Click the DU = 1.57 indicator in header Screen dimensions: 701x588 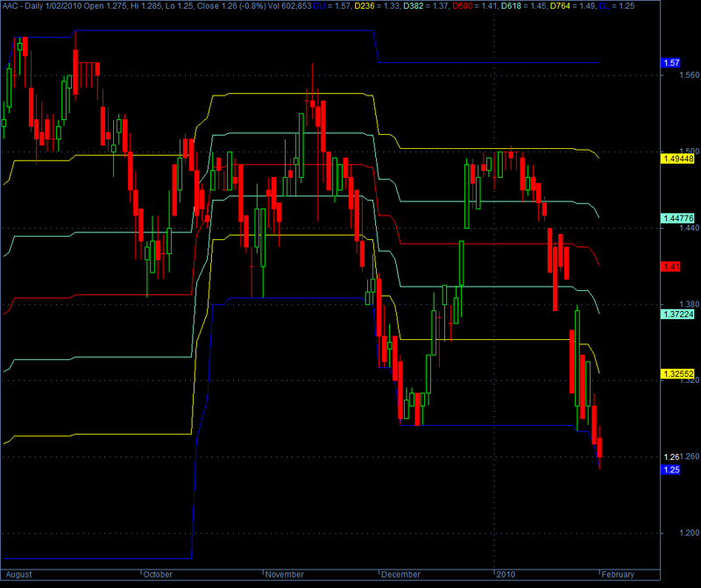(332, 6)
